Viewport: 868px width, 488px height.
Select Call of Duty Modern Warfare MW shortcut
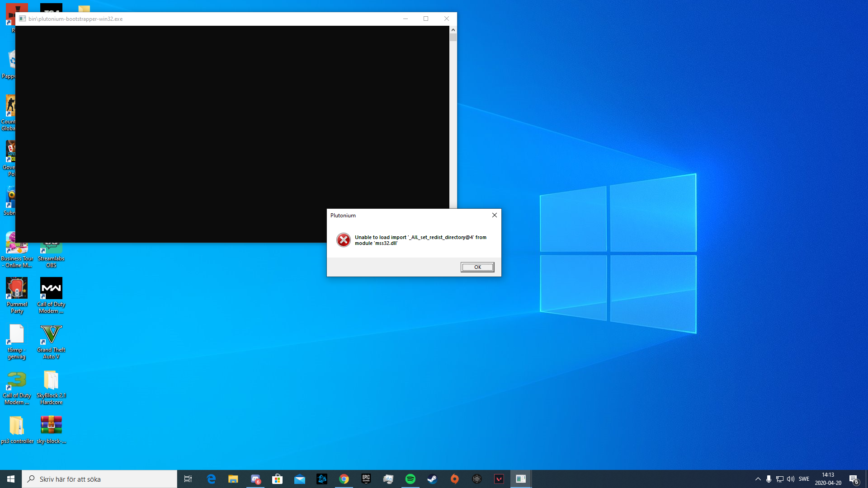point(51,296)
